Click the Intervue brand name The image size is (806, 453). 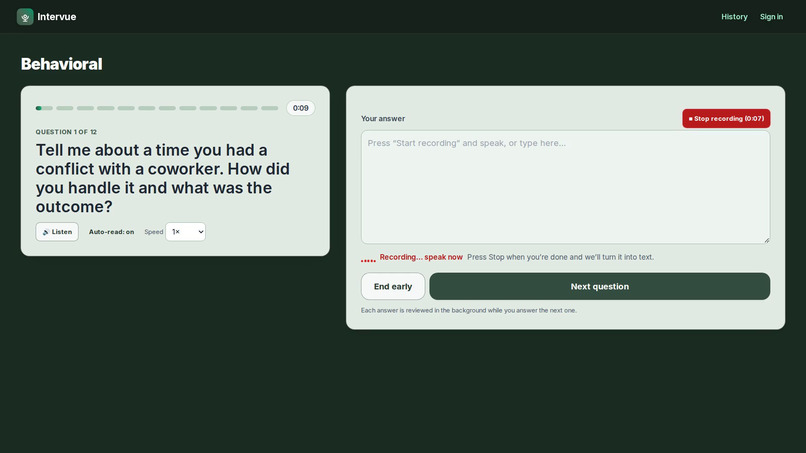57,16
